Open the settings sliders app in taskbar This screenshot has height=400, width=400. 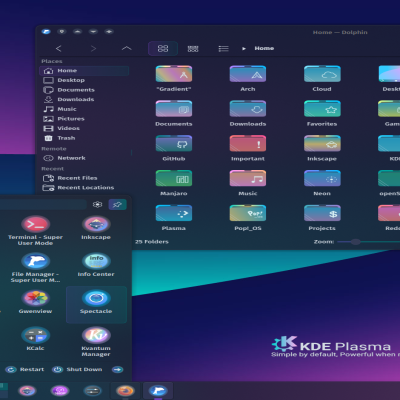click(x=93, y=391)
